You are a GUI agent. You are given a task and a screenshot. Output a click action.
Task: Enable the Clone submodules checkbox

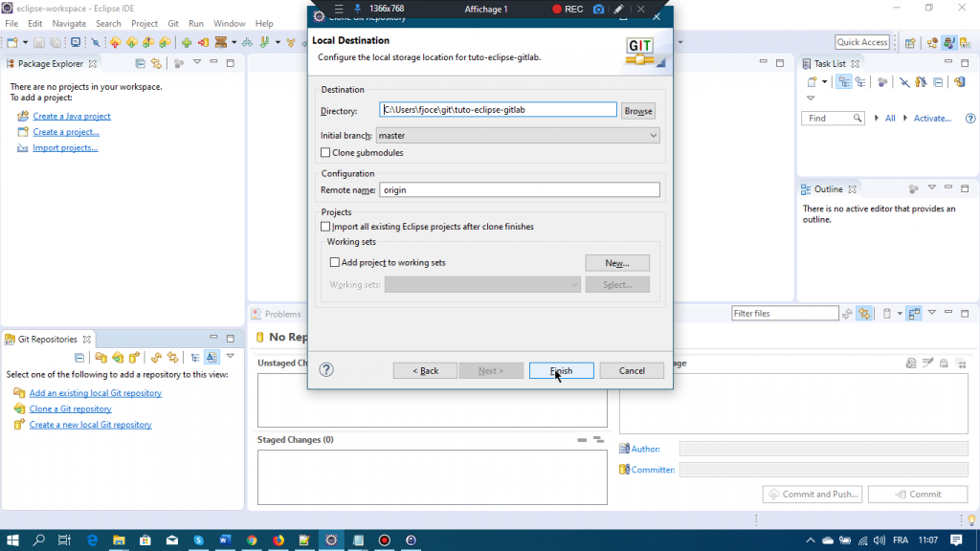(325, 152)
